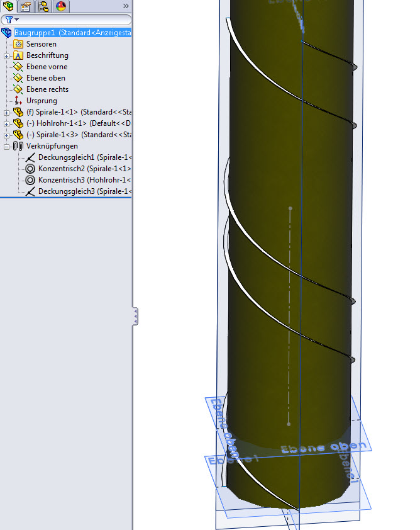Select the (-) Hohlrohr-1<1> component name
Viewport: 420px width, 530px height.
pyautogui.click(x=79, y=123)
